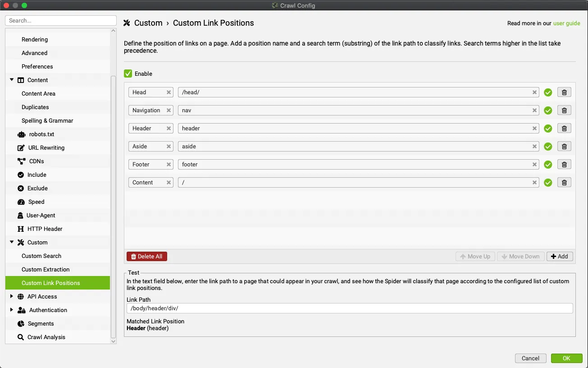Image resolution: width=588 pixels, height=368 pixels.
Task: Collapse the Custom section tree
Action: coord(12,242)
